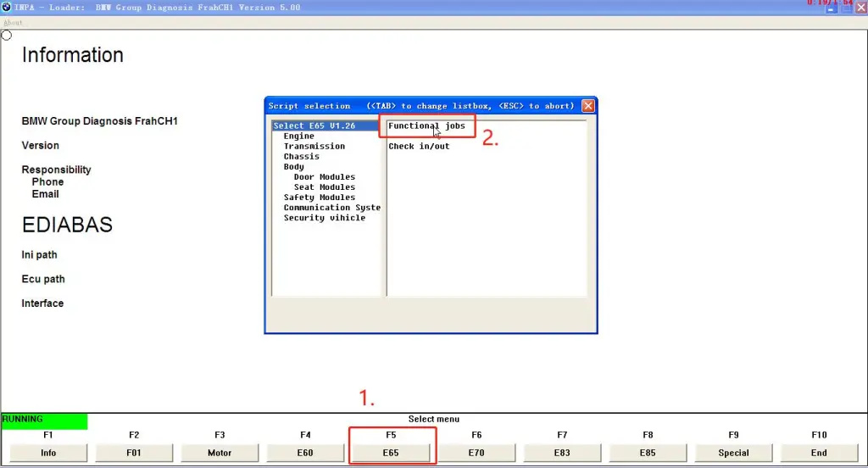This screenshot has width=868, height=468.
Task: Select the E70 chassis button
Action: pyautogui.click(x=476, y=453)
